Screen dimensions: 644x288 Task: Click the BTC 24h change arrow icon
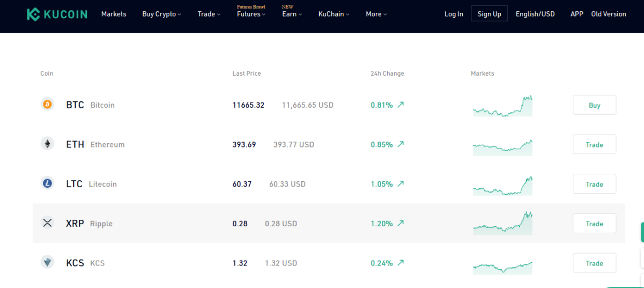[x=401, y=105]
